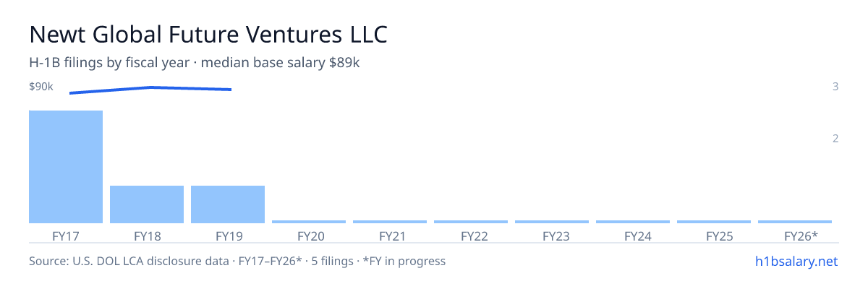
Task: Click the FY21 thin bar
Action: tap(390, 222)
